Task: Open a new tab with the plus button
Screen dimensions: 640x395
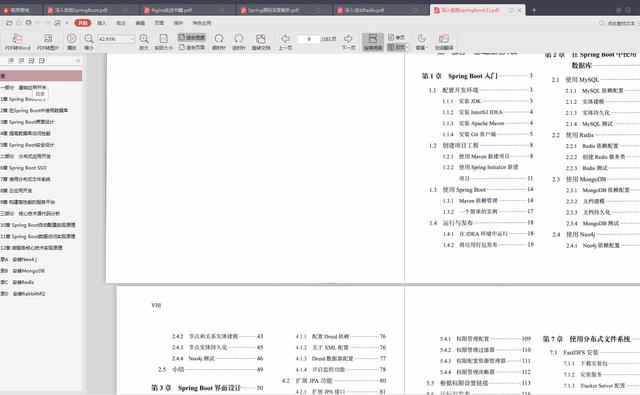Action: (534, 10)
